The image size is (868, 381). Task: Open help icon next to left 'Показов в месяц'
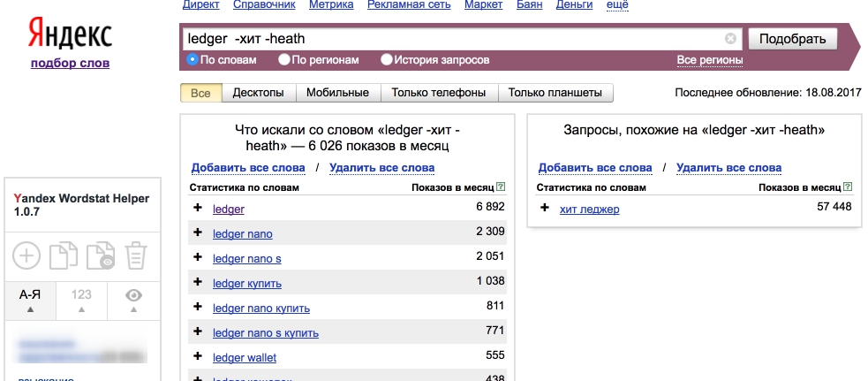(501, 187)
